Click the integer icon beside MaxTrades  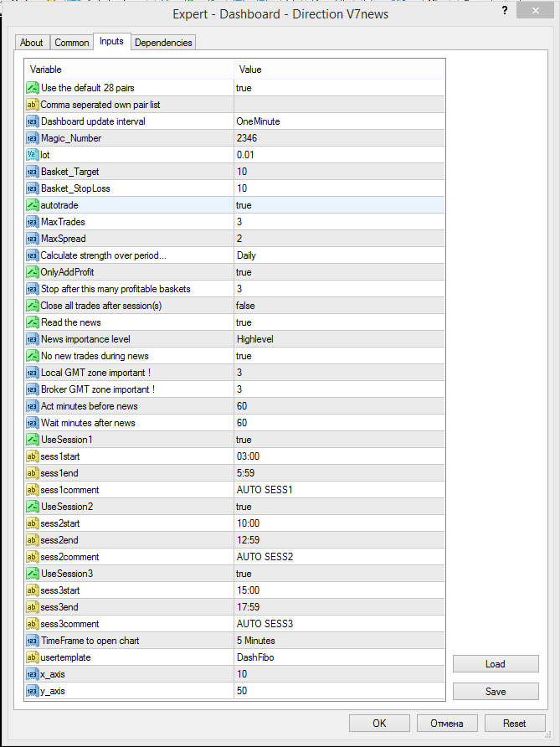[x=33, y=222]
